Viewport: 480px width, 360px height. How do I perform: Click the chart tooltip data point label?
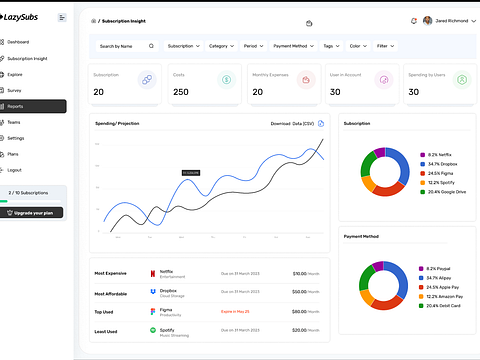pos(191,173)
